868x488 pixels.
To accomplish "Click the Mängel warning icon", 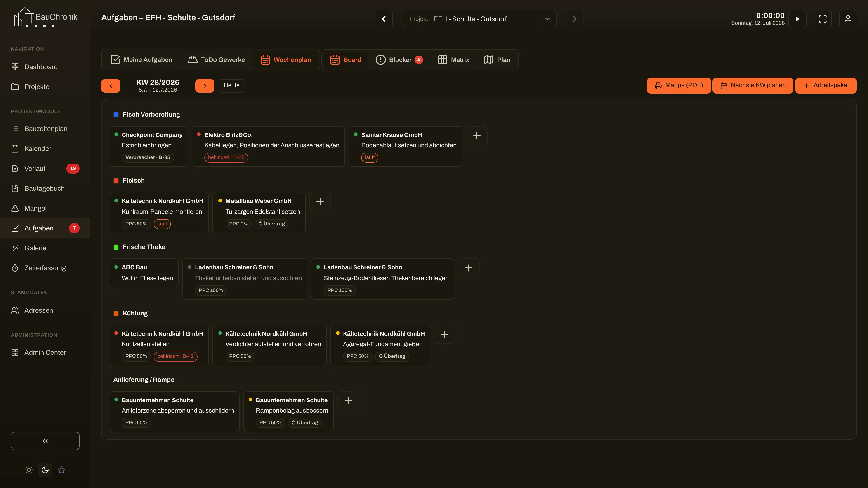I will (x=15, y=208).
